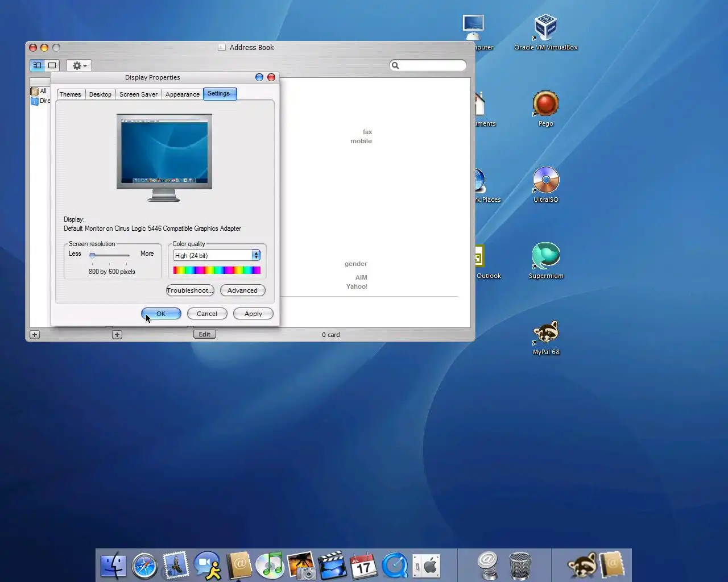Click Cancel in Display Properties
Screen dimensions: 728x582
[207, 314]
